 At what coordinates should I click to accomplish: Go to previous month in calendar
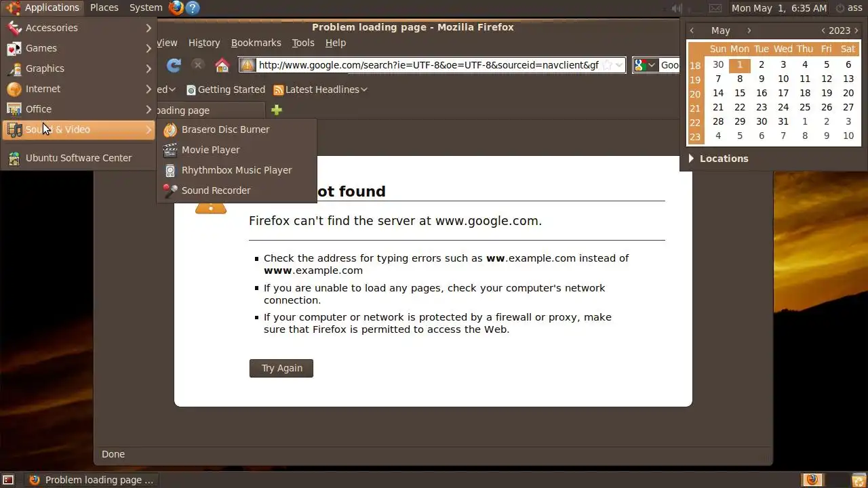692,30
